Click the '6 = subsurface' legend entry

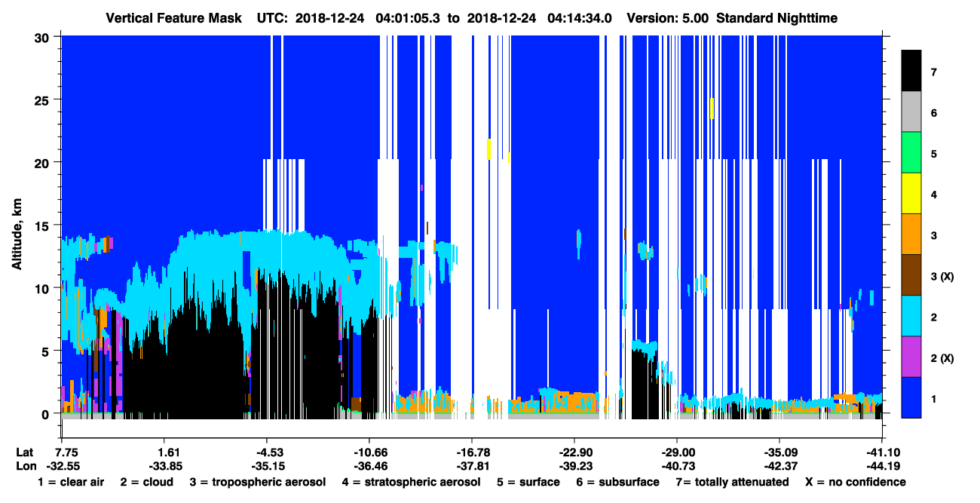[x=617, y=482]
